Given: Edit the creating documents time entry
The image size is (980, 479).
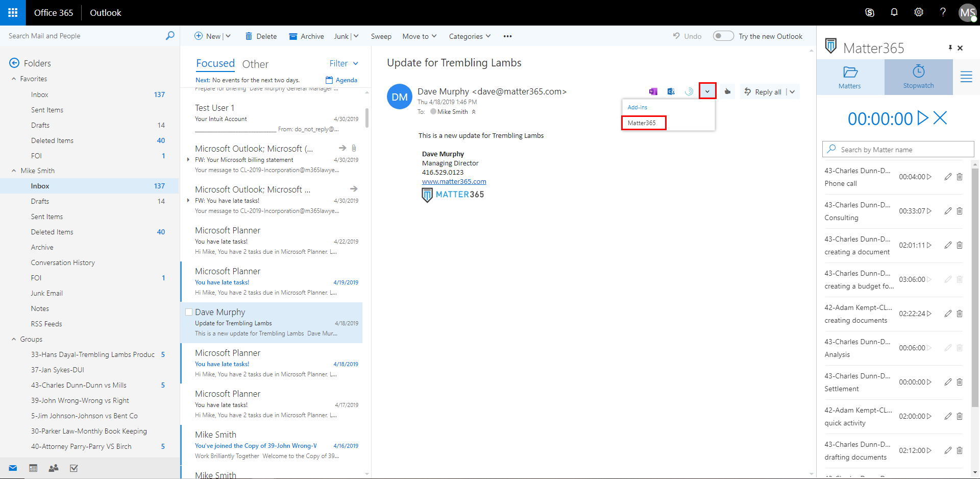Looking at the screenshot, I should click(x=948, y=314).
